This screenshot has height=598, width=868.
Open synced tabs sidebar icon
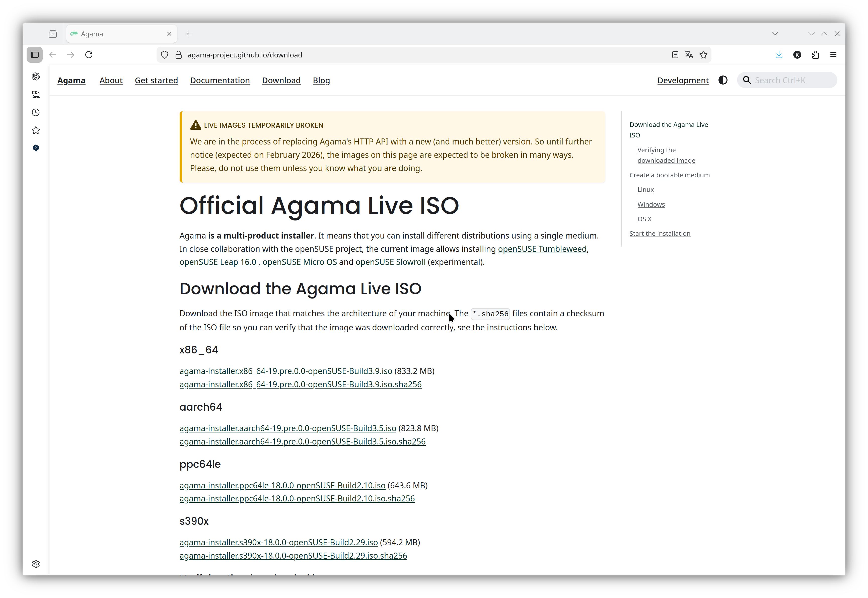click(x=36, y=94)
